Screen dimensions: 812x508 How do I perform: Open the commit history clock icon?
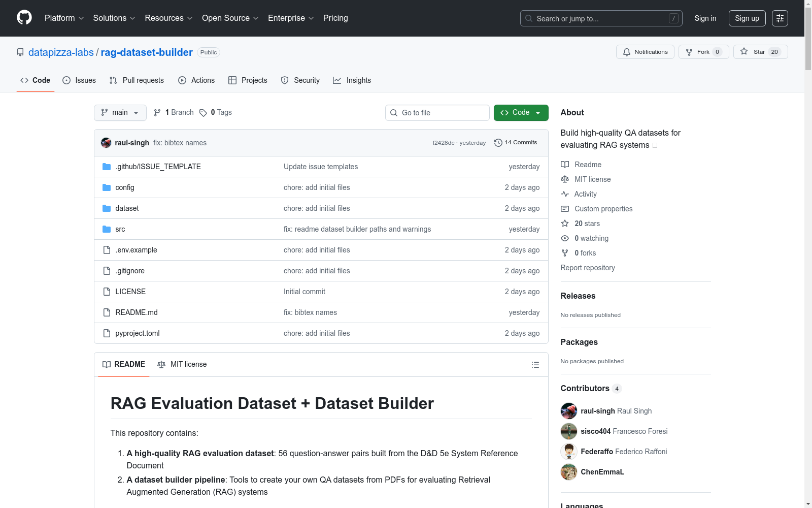click(x=498, y=143)
